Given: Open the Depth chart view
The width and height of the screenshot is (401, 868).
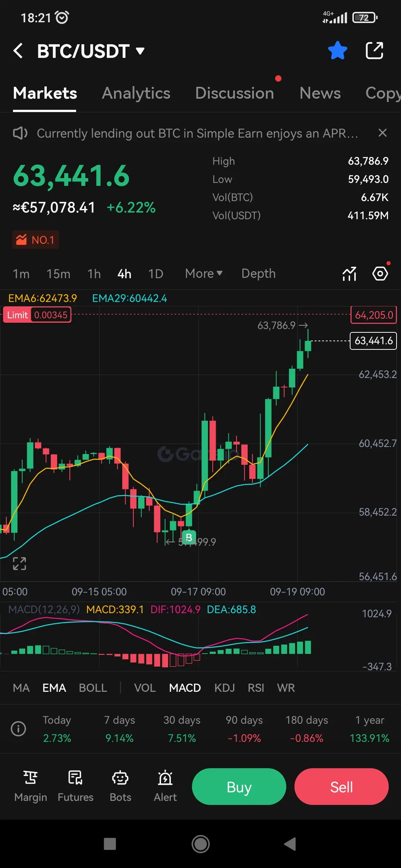Looking at the screenshot, I should click(x=258, y=274).
